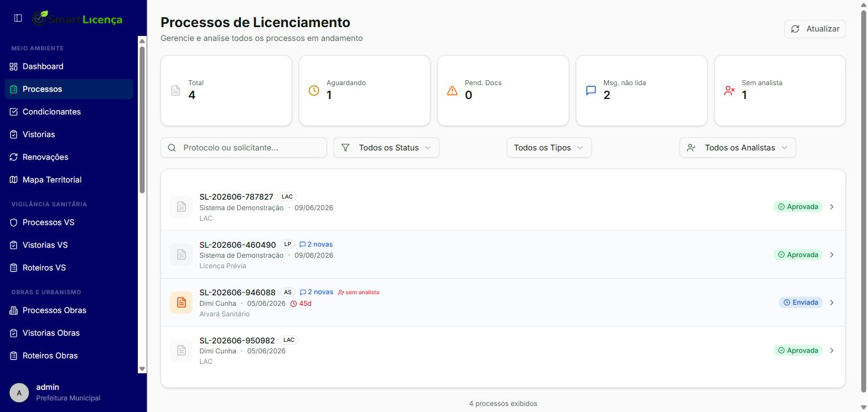Screen dimensions: 868x412
Task: Click the document icon of SL-202606-787827
Action: [x=181, y=207]
